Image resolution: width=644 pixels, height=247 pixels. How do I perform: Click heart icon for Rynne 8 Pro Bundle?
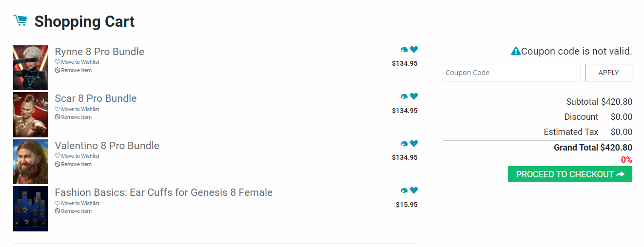pos(414,49)
